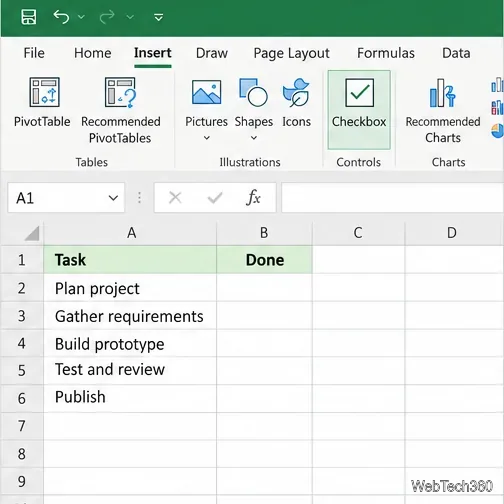Open the File tab

pyautogui.click(x=34, y=53)
